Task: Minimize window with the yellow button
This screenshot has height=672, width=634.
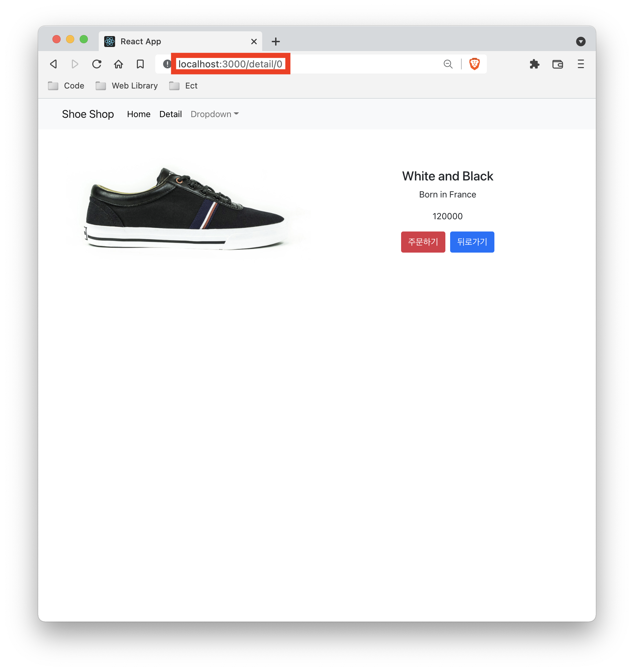Action: pyautogui.click(x=70, y=39)
